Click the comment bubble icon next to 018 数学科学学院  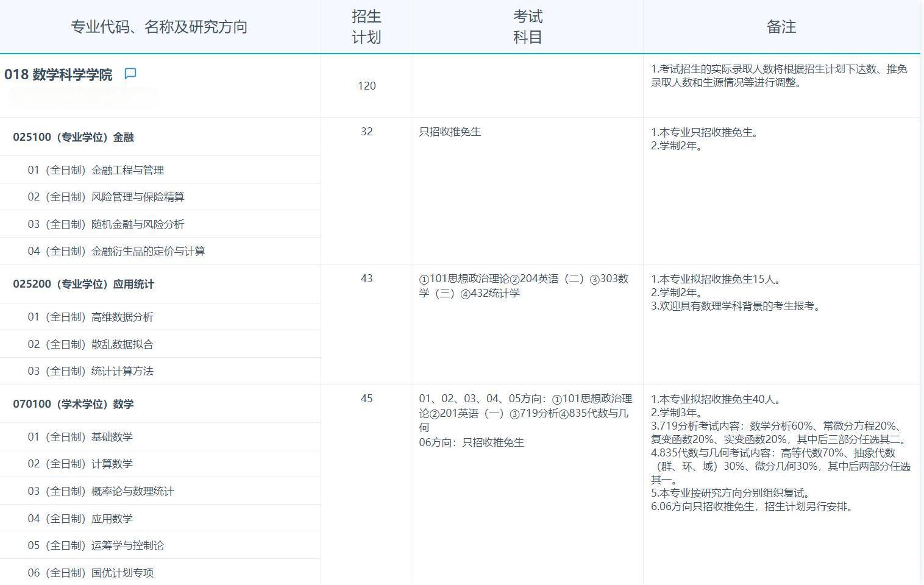(x=130, y=73)
